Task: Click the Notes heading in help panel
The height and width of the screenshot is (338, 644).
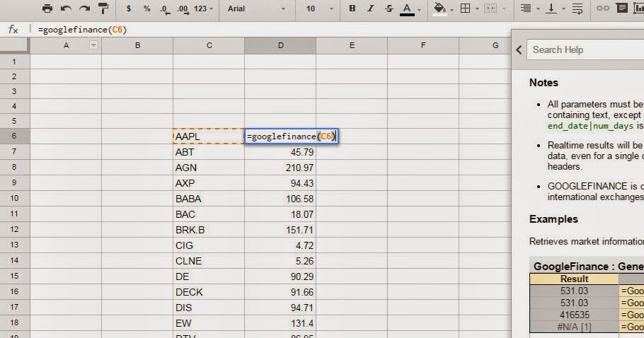Action: click(x=544, y=83)
